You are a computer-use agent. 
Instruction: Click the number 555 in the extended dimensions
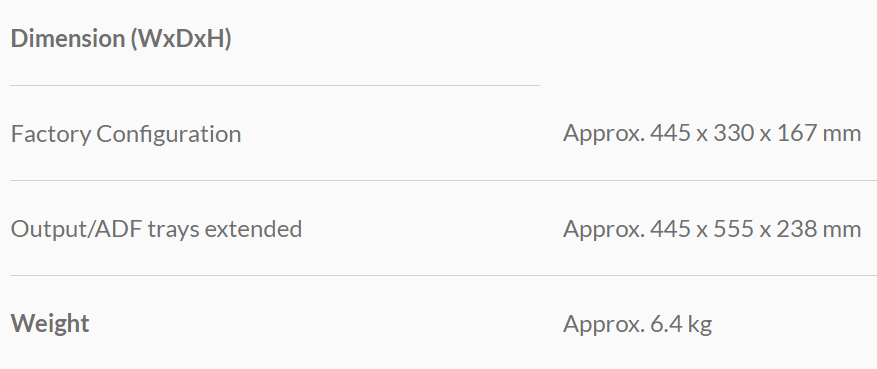(x=734, y=228)
